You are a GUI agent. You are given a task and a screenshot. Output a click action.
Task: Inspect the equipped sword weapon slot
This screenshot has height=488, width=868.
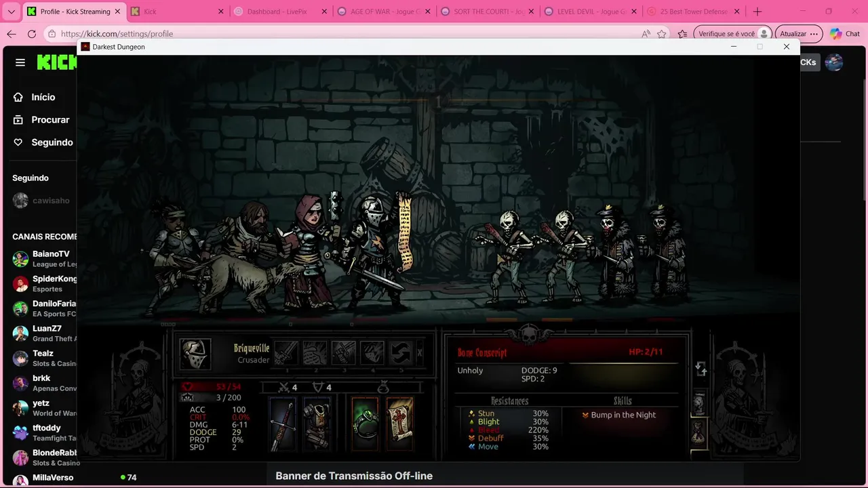click(283, 424)
